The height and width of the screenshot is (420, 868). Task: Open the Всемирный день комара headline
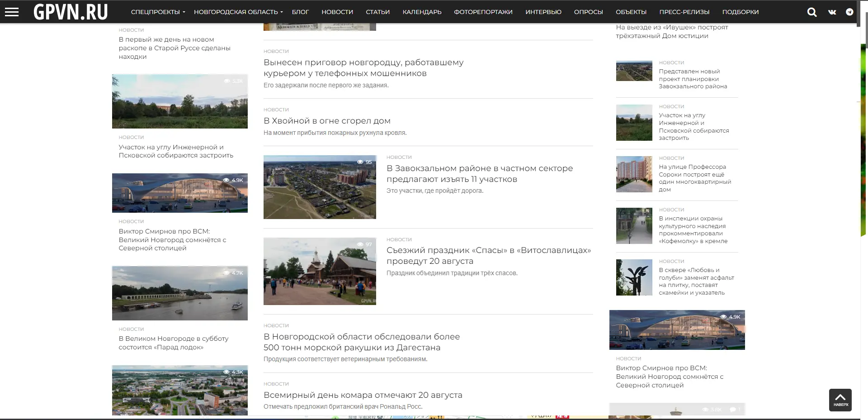click(x=363, y=395)
